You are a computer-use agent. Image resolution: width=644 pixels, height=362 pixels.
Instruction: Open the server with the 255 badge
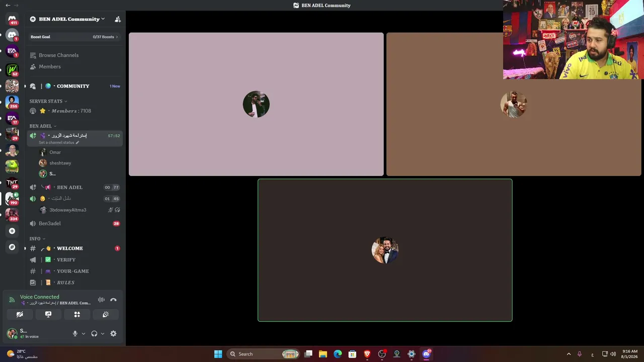[x=12, y=102]
